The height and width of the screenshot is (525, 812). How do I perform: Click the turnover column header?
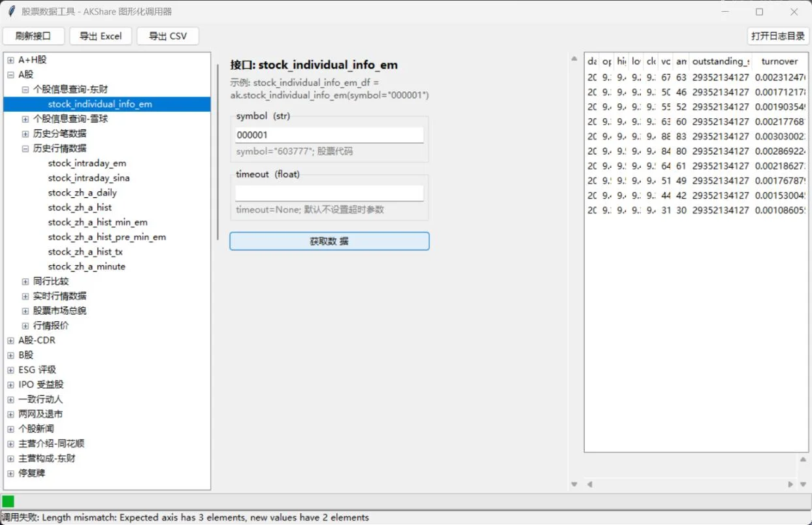[779, 61]
